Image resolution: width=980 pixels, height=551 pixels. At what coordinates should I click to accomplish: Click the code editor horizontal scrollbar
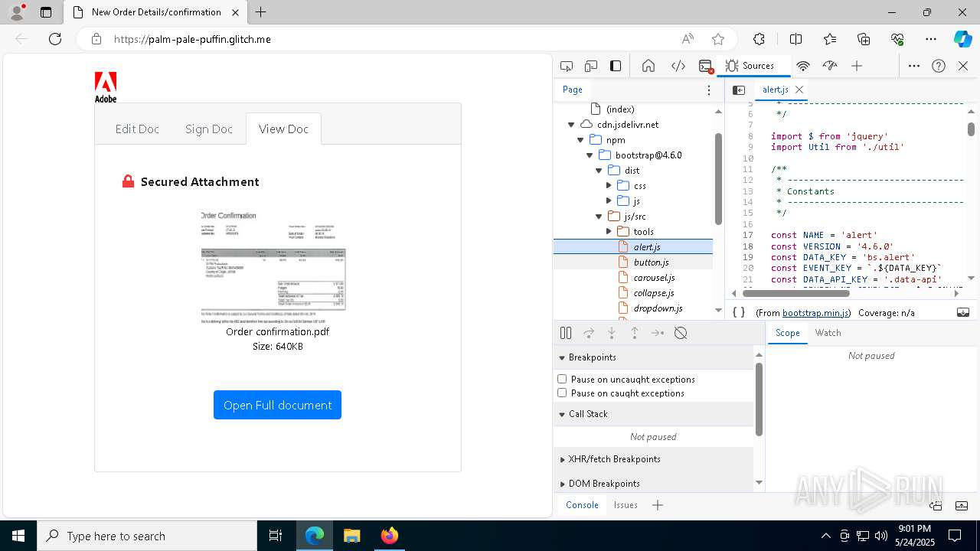[x=795, y=293]
